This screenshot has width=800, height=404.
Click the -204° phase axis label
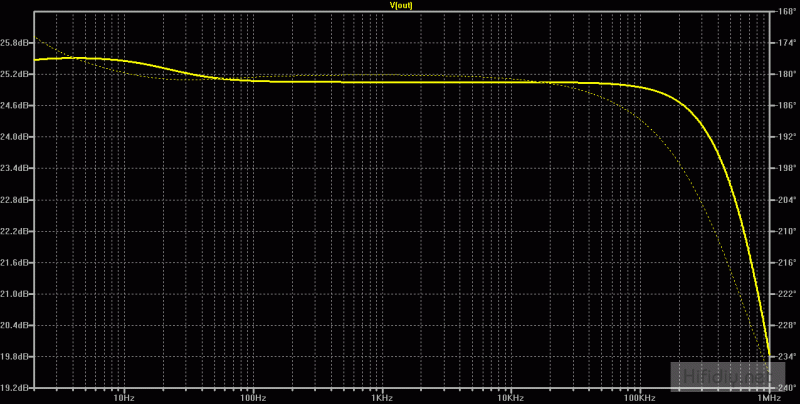pyautogui.click(x=784, y=200)
